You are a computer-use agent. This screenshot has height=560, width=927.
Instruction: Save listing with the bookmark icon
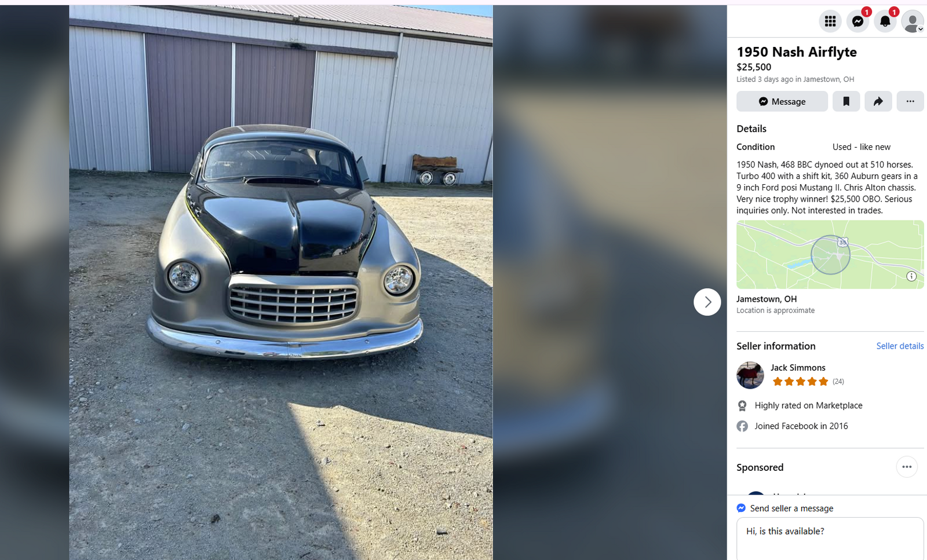point(846,101)
